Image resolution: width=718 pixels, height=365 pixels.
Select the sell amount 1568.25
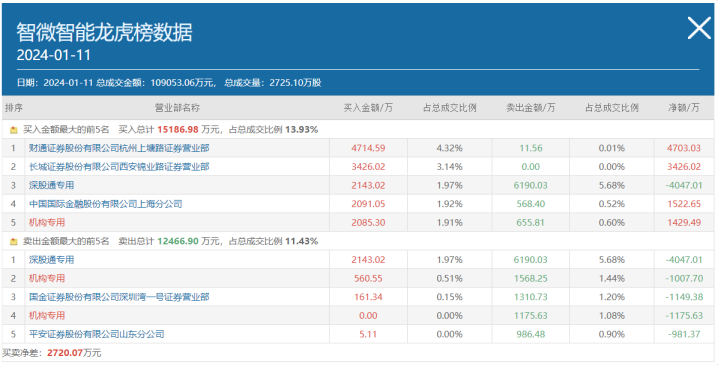(531, 278)
